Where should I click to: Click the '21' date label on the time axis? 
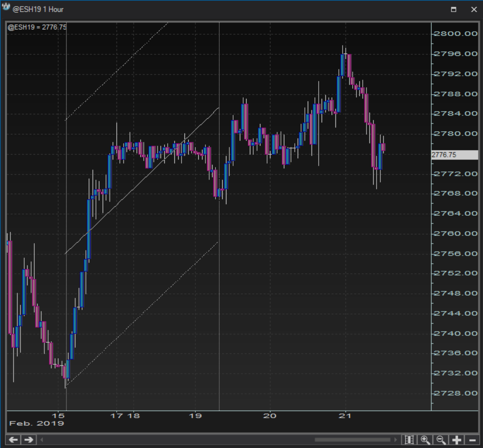pos(345,416)
